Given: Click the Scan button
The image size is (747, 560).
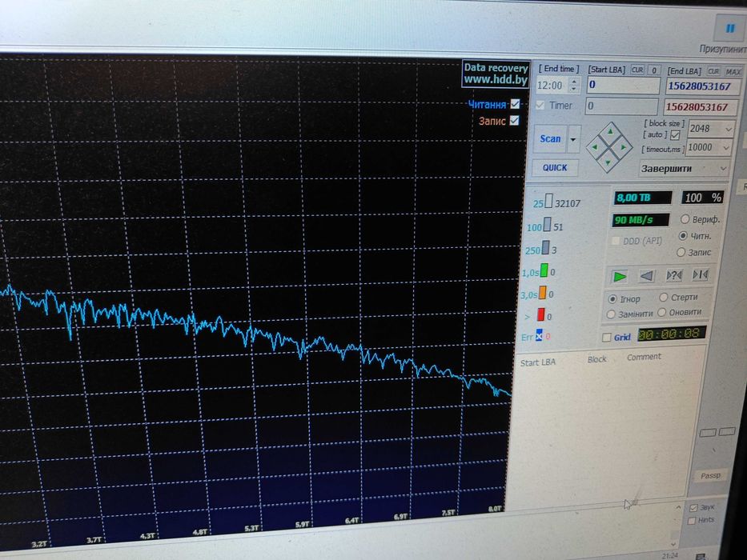Looking at the screenshot, I should coord(550,139).
